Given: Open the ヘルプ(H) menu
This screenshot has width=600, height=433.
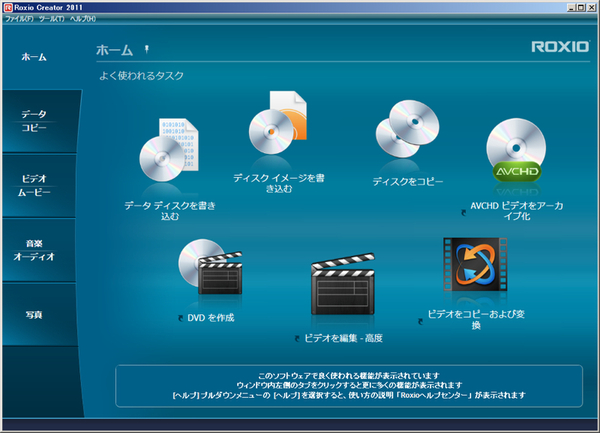Looking at the screenshot, I should pyautogui.click(x=83, y=19).
